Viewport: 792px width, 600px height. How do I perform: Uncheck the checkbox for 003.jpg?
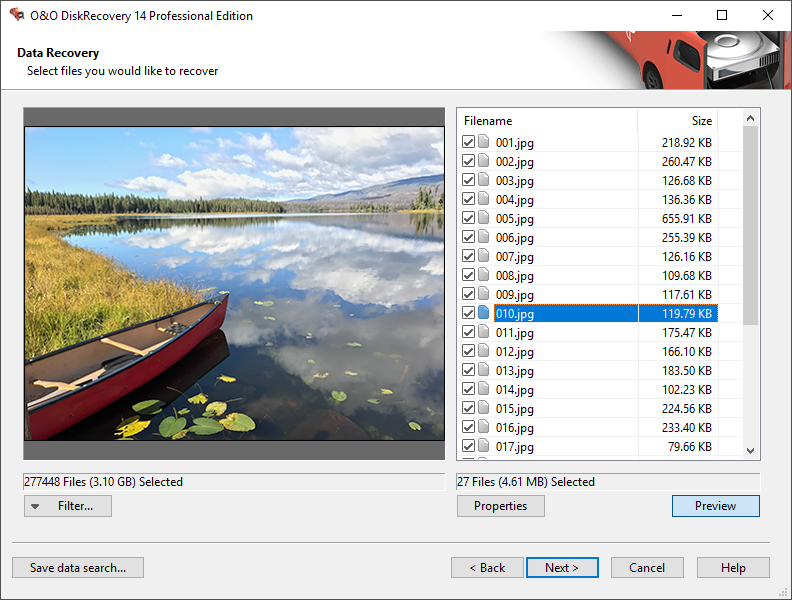468,181
